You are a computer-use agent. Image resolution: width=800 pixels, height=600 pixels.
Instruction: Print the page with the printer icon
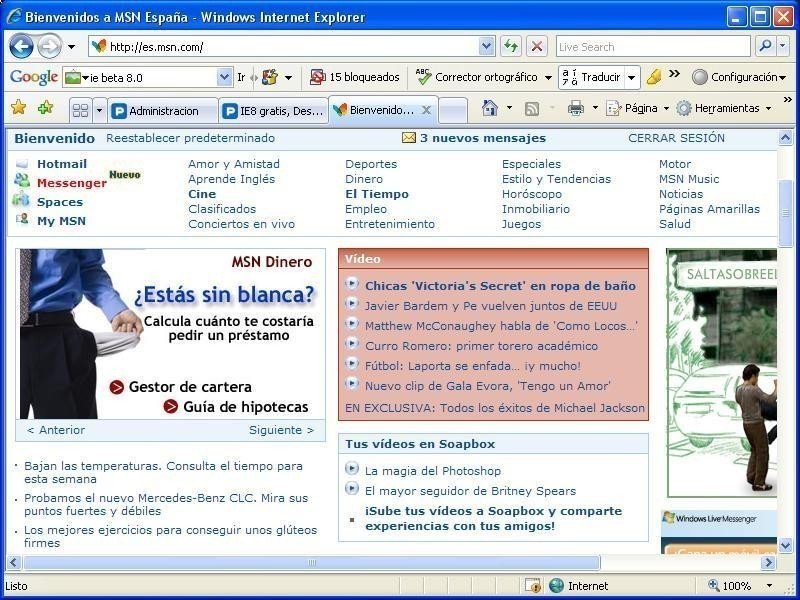pos(576,108)
